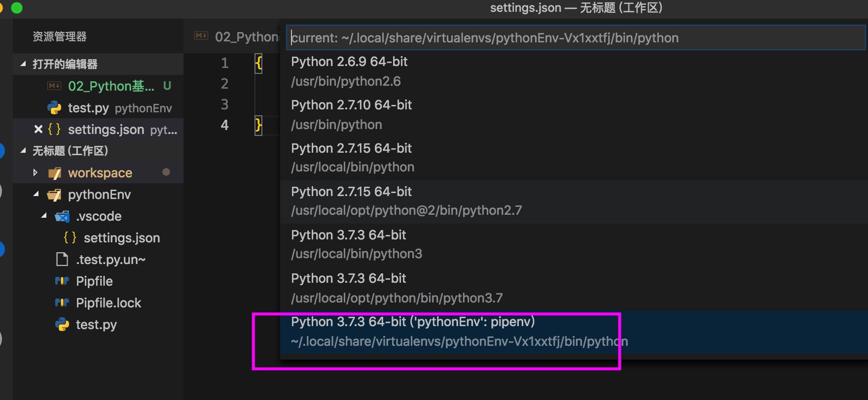The image size is (868, 400).
Task: Expand the workspace folder arrow
Action: coord(35,172)
